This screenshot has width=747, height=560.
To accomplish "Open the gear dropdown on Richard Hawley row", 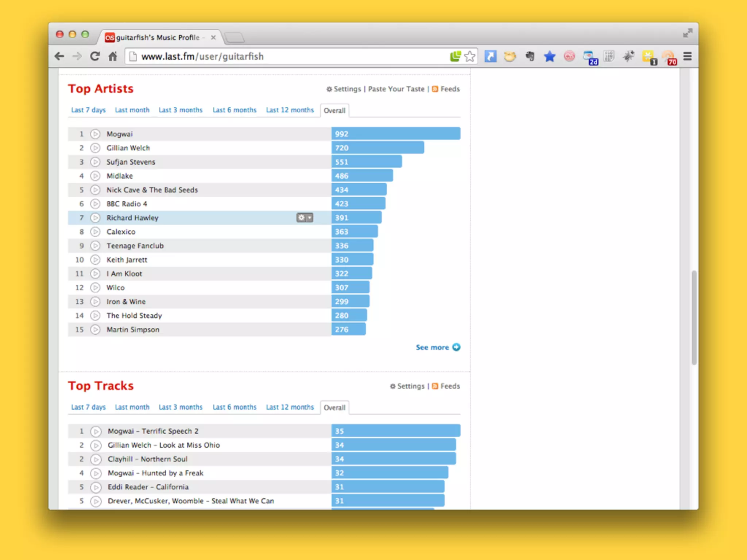I will 305,218.
